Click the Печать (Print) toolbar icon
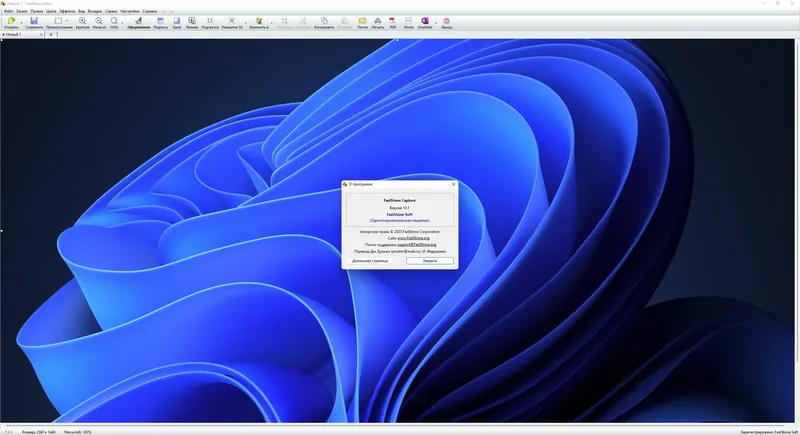This screenshot has height=435, width=800. [x=378, y=21]
